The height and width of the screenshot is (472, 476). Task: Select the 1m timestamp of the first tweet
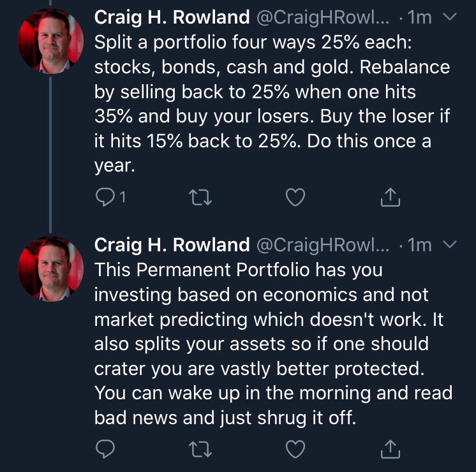(x=420, y=18)
